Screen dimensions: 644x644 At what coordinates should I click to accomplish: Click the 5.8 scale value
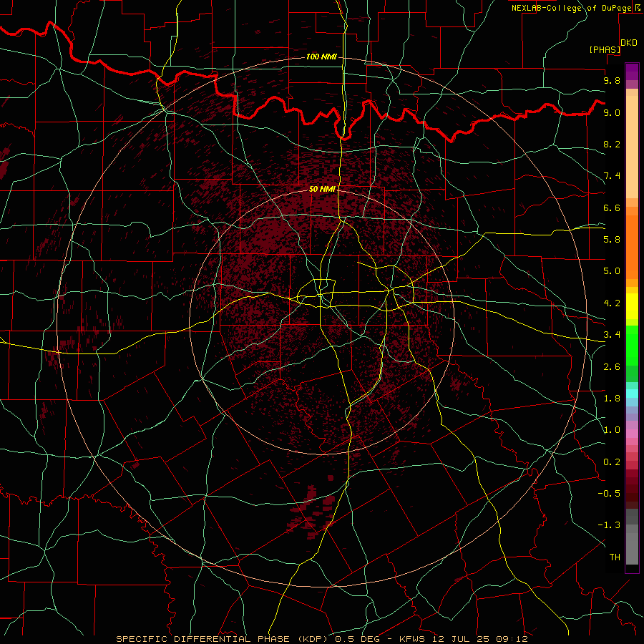(x=612, y=240)
